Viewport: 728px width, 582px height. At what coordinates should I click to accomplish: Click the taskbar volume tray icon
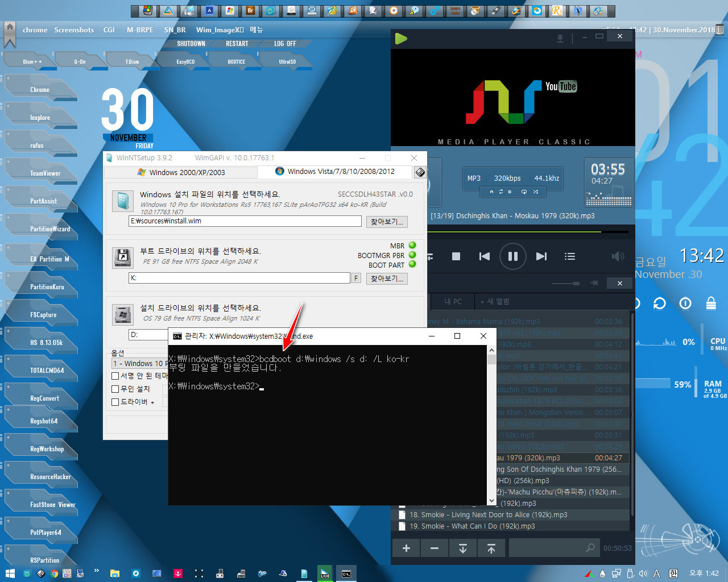click(643, 573)
